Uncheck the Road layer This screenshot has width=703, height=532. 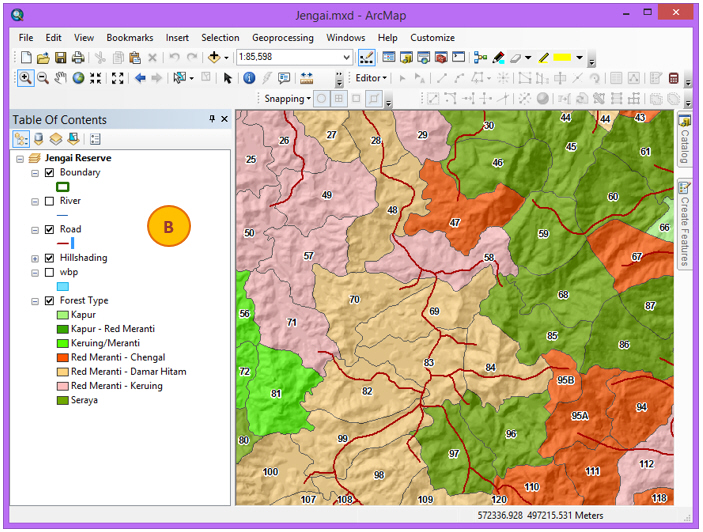click(x=50, y=229)
